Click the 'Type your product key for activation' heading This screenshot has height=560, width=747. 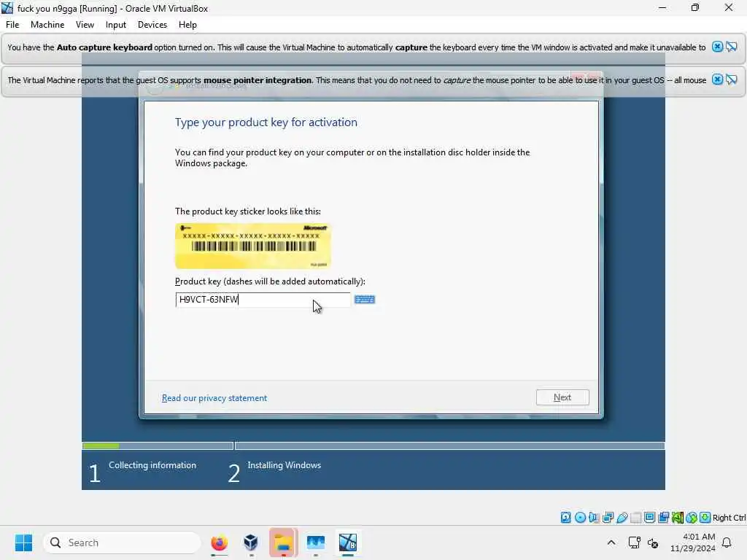pyautogui.click(x=266, y=122)
